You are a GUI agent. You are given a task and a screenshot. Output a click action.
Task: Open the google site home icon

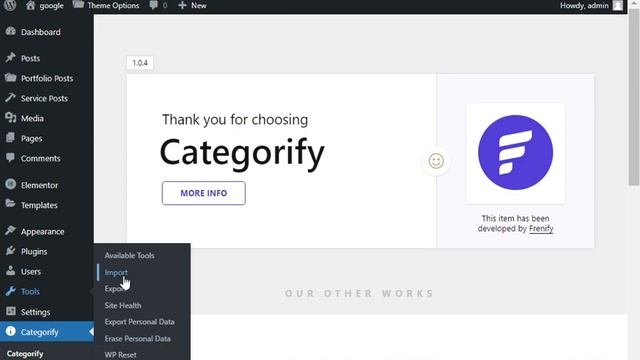(x=30, y=5)
